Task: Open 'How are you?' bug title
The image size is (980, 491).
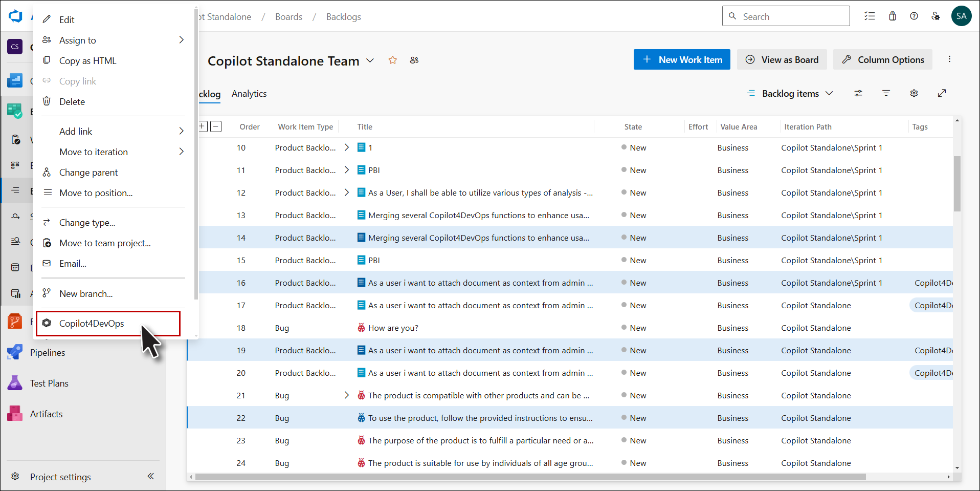Action: [393, 328]
